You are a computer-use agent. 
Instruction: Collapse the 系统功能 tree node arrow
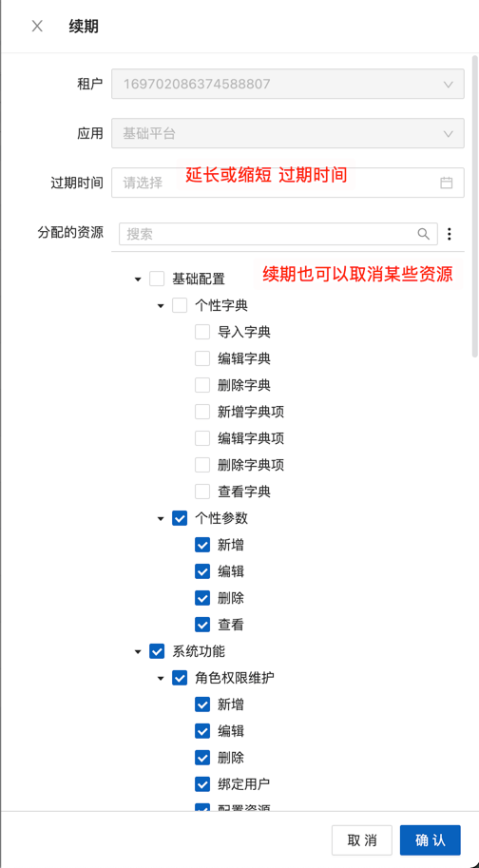click(x=138, y=651)
